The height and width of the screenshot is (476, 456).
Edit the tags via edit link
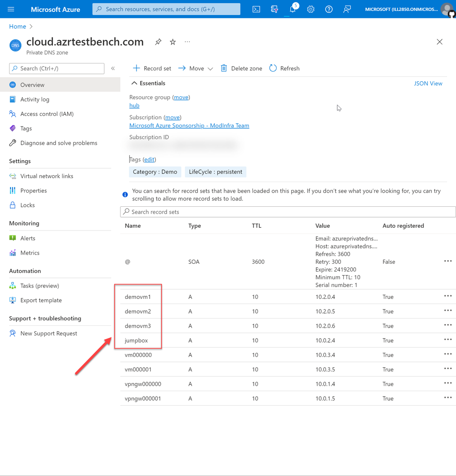(149, 160)
